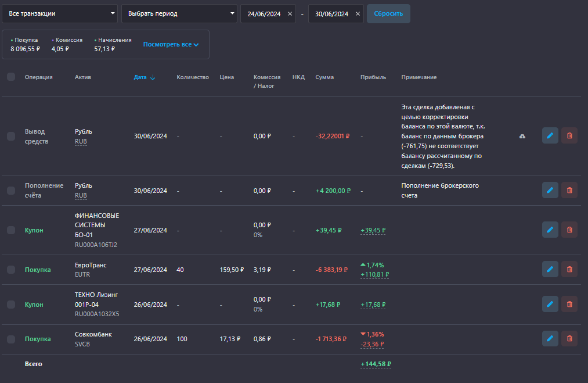Click the Операция column header
Screen dimensions: 588x383
coord(39,77)
